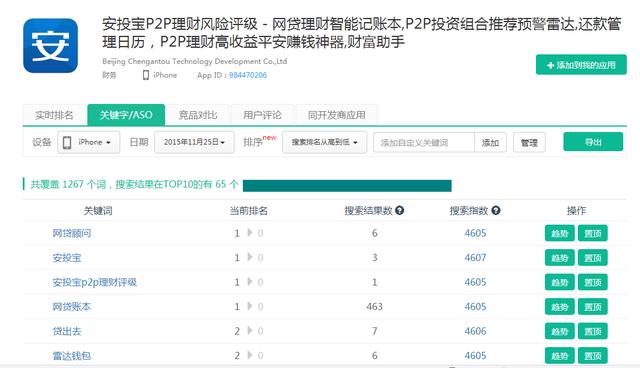Viewport: 640px width, 368px height.
Task: Click 置顶 button in 网贷账本 row
Action: coord(593,307)
